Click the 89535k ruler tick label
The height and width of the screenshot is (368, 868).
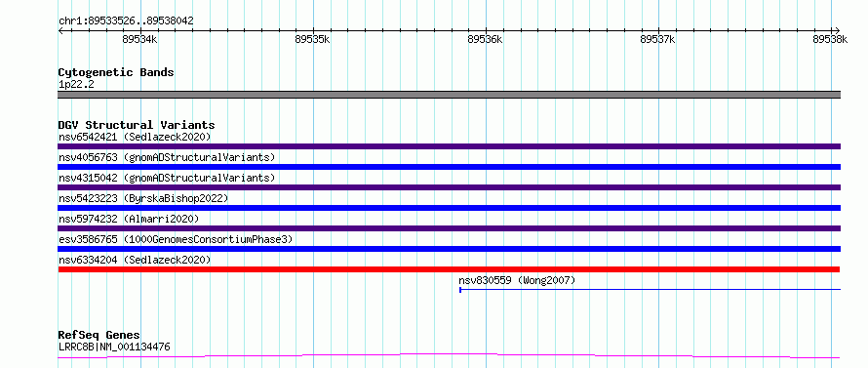pyautogui.click(x=312, y=39)
